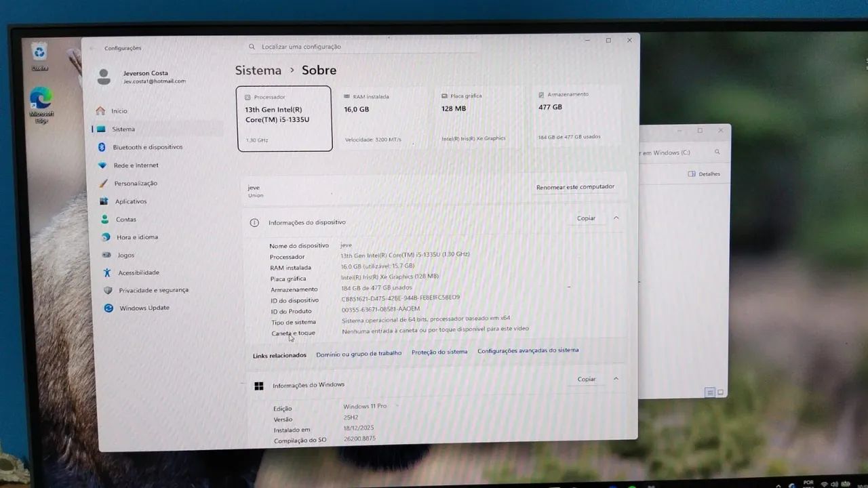Switch File Explorer to large thumbnails view
The width and height of the screenshot is (868, 488).
pos(720,392)
